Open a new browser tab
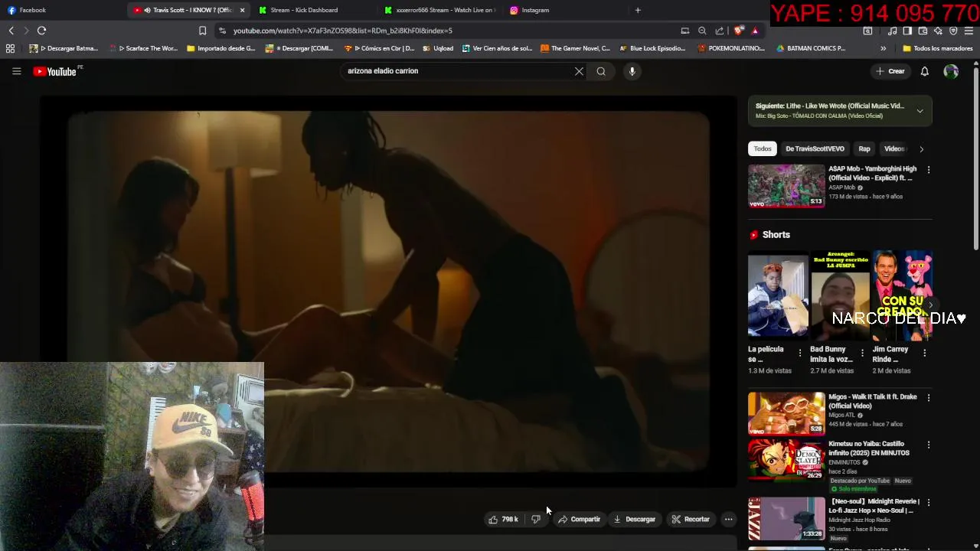 (x=638, y=10)
